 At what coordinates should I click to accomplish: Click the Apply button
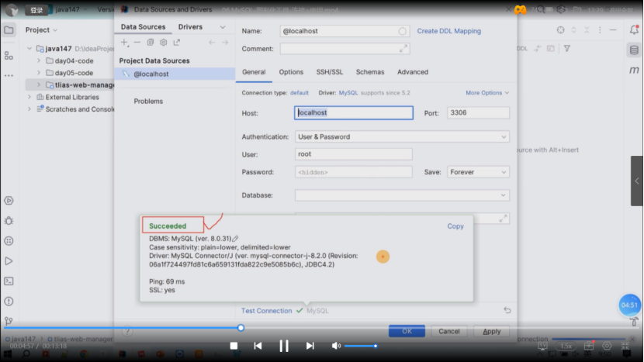click(x=492, y=331)
